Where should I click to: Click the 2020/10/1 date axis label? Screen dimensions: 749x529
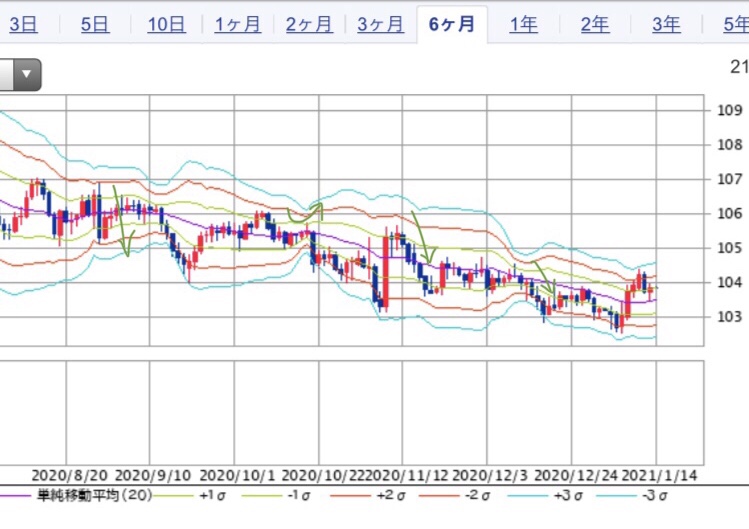[237, 475]
